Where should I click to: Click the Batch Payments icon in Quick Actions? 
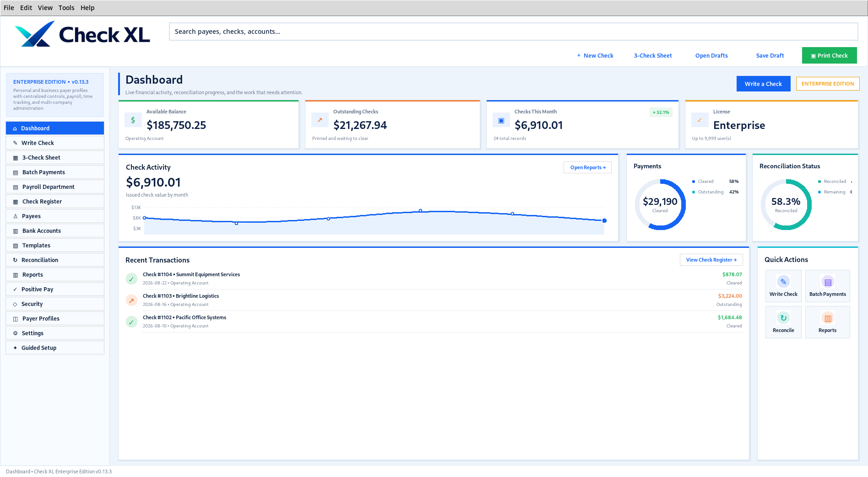coord(828,282)
